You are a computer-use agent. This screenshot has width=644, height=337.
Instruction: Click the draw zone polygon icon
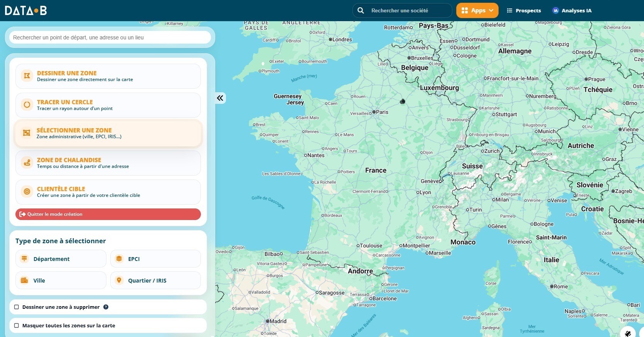click(27, 76)
